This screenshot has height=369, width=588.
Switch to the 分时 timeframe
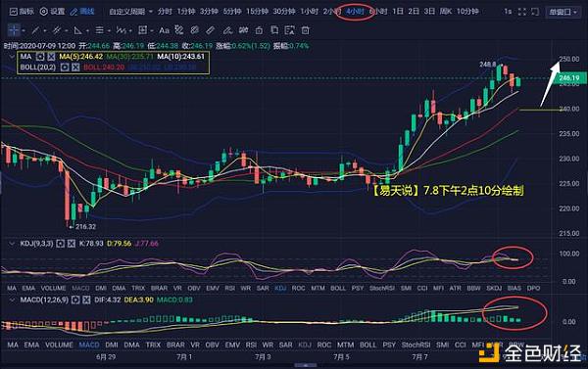pos(165,12)
